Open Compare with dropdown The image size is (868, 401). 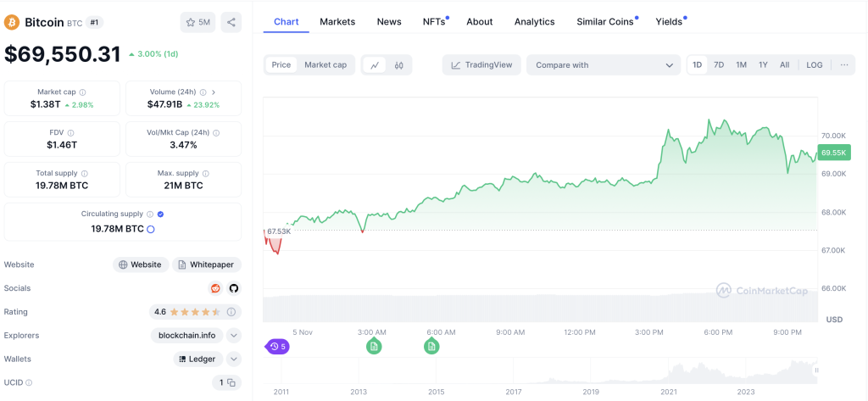pyautogui.click(x=604, y=64)
